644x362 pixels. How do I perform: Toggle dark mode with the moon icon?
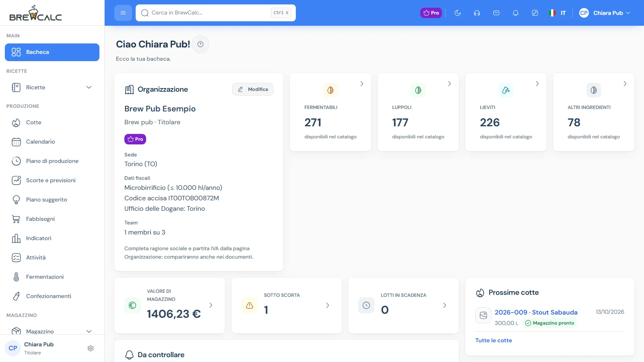click(458, 13)
